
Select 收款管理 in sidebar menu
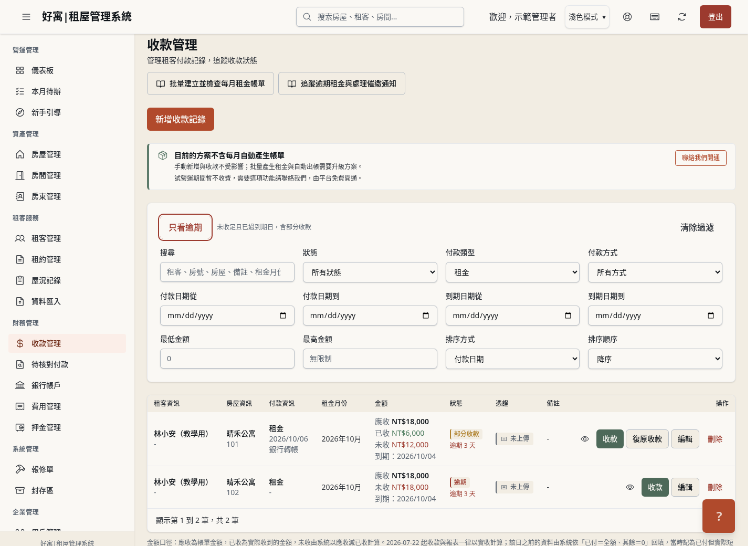coord(67,343)
